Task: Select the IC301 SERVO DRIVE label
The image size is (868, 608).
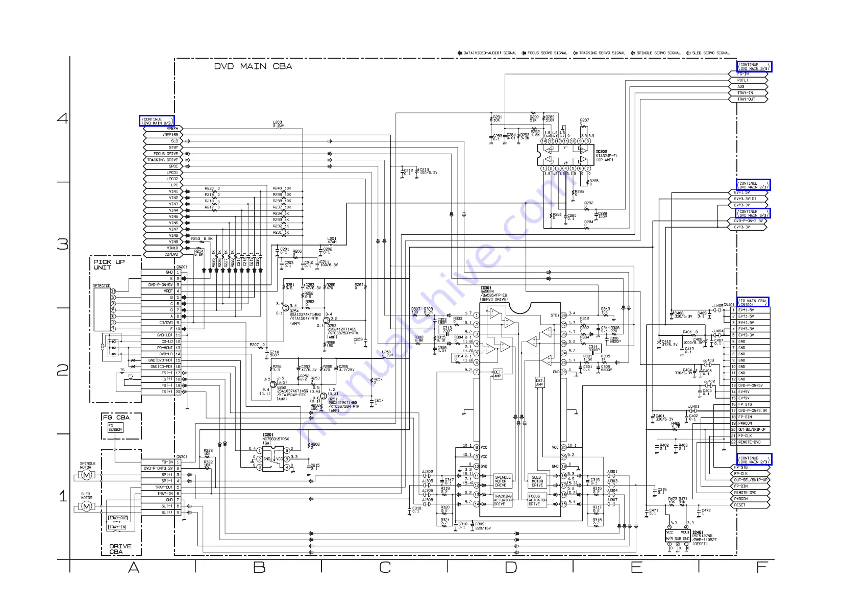Action: [x=494, y=294]
